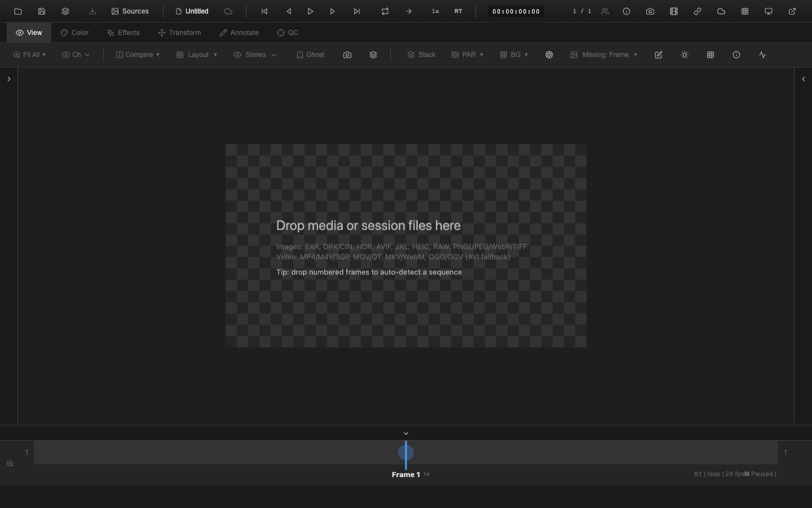This screenshot has height=508, width=812.
Task: Click the external window pop-out icon
Action: (x=792, y=11)
